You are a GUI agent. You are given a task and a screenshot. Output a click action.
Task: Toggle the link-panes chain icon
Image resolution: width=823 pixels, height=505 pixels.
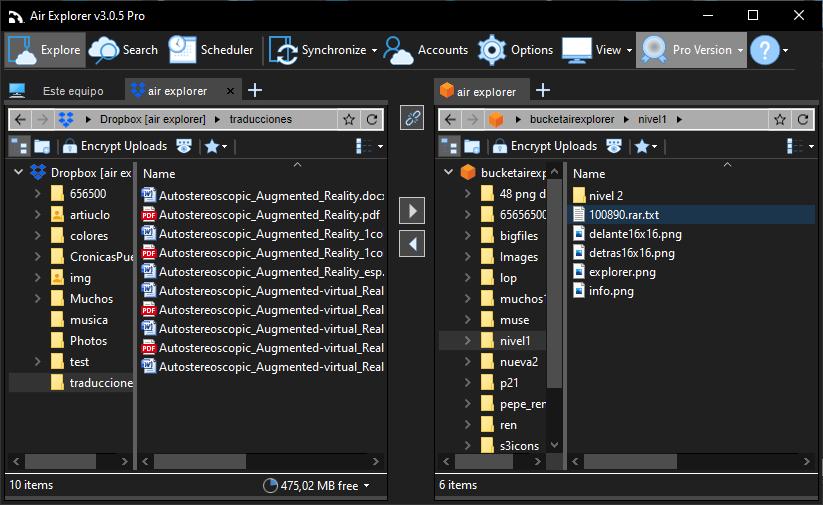click(x=412, y=118)
